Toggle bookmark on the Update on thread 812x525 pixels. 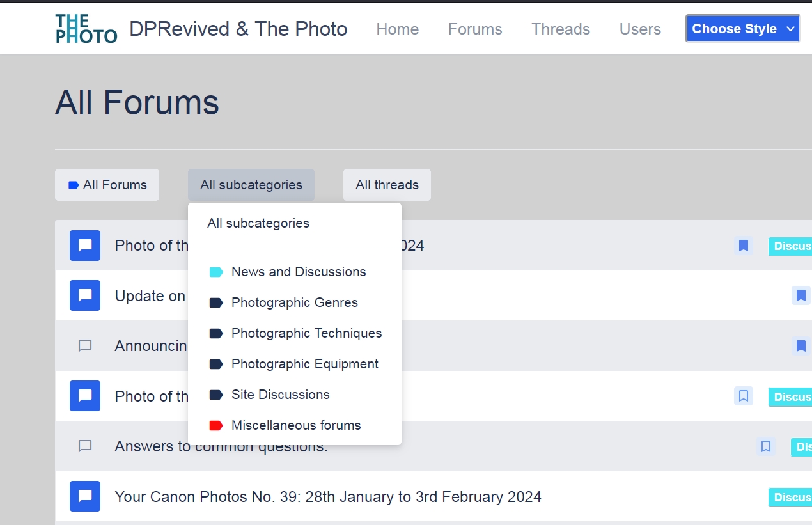[800, 295]
